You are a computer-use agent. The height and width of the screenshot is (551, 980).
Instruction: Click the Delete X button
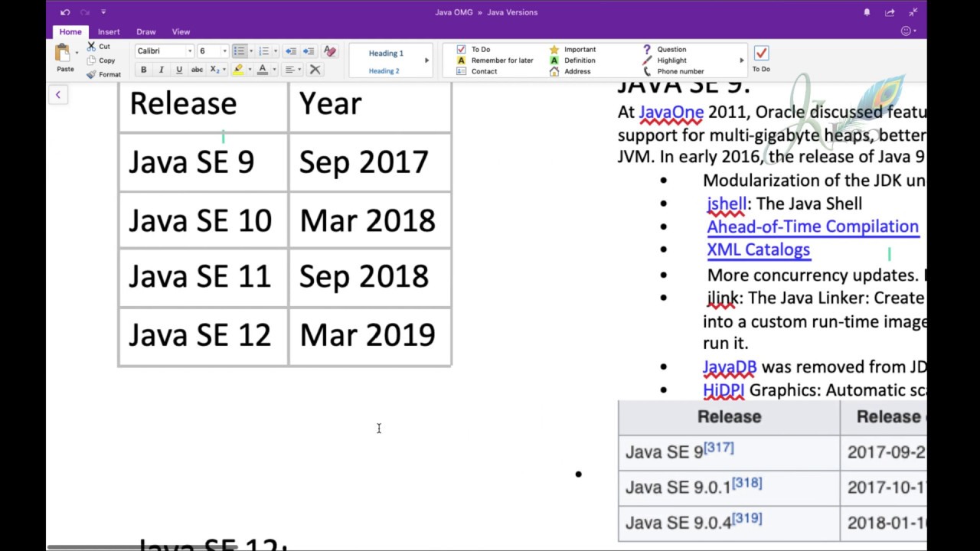(315, 70)
